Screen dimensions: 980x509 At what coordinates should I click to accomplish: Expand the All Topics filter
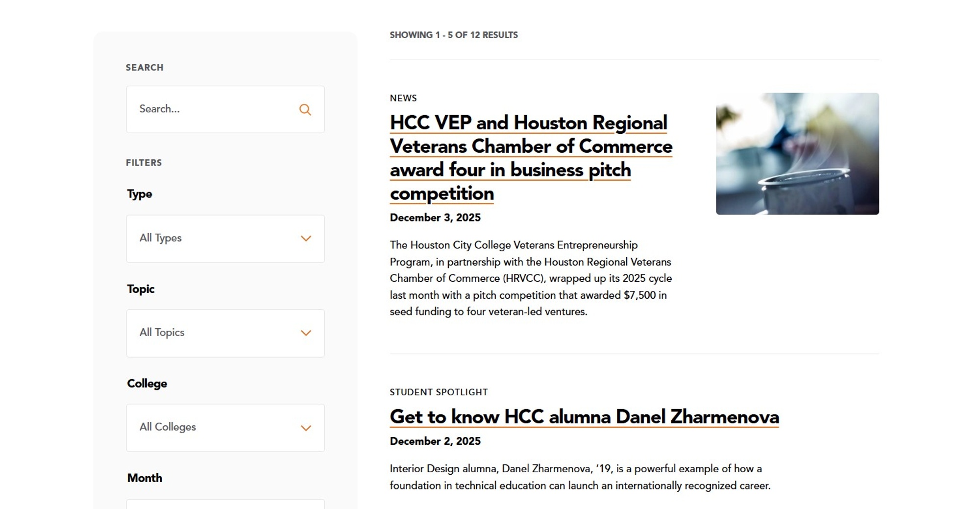tap(225, 333)
